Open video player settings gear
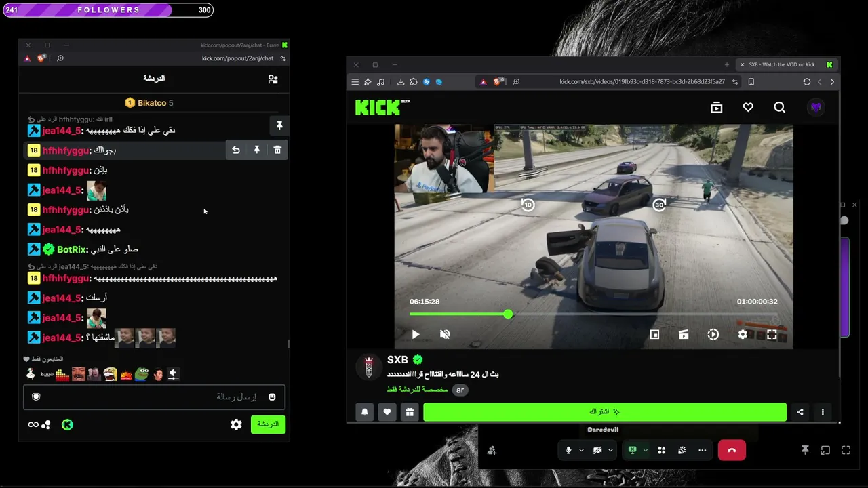This screenshot has height=488, width=868. coord(743,334)
